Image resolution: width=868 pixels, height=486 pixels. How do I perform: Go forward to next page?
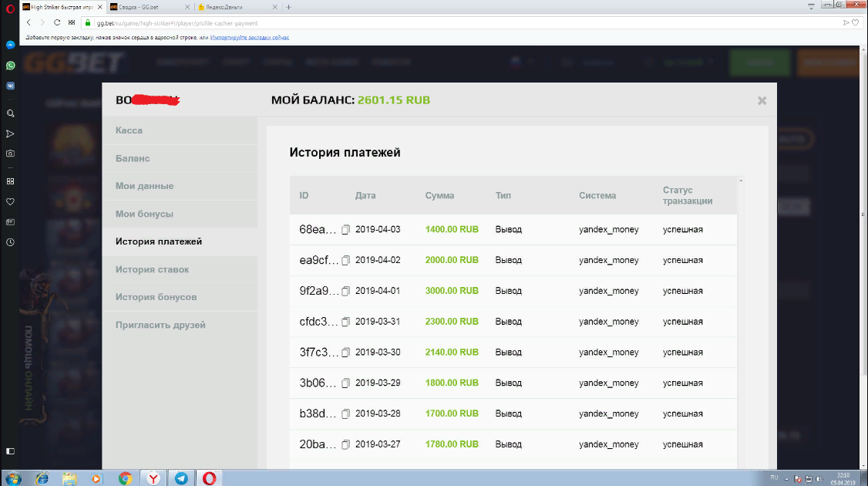pos(42,22)
